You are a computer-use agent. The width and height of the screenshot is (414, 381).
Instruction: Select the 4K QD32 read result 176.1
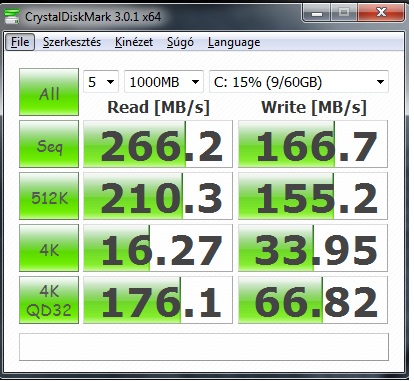click(x=158, y=300)
